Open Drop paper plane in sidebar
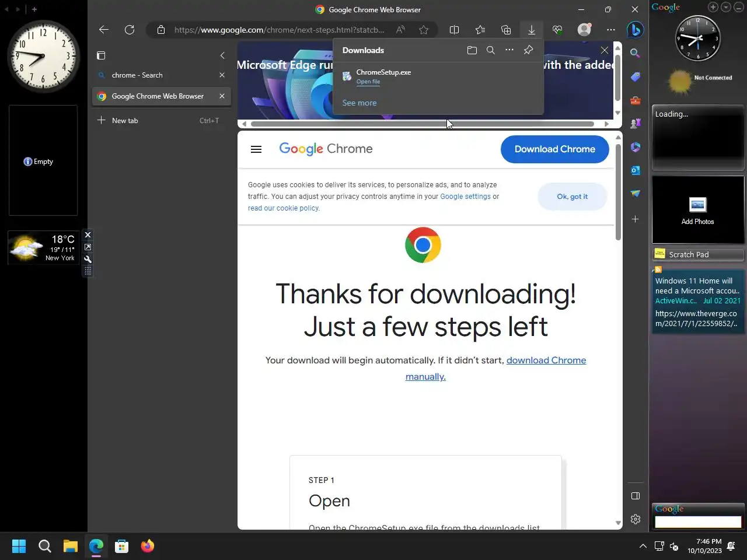The height and width of the screenshot is (560, 747). [x=636, y=194]
